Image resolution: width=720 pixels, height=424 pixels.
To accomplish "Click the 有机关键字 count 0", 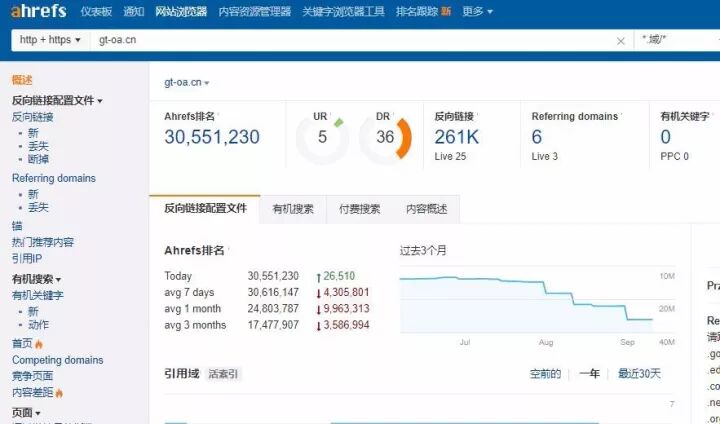I will pyautogui.click(x=665, y=137).
